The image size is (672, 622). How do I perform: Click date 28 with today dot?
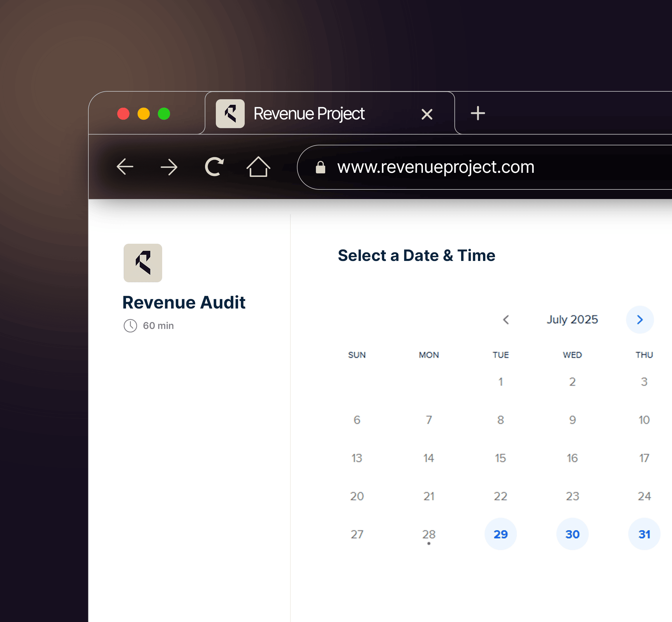(428, 534)
